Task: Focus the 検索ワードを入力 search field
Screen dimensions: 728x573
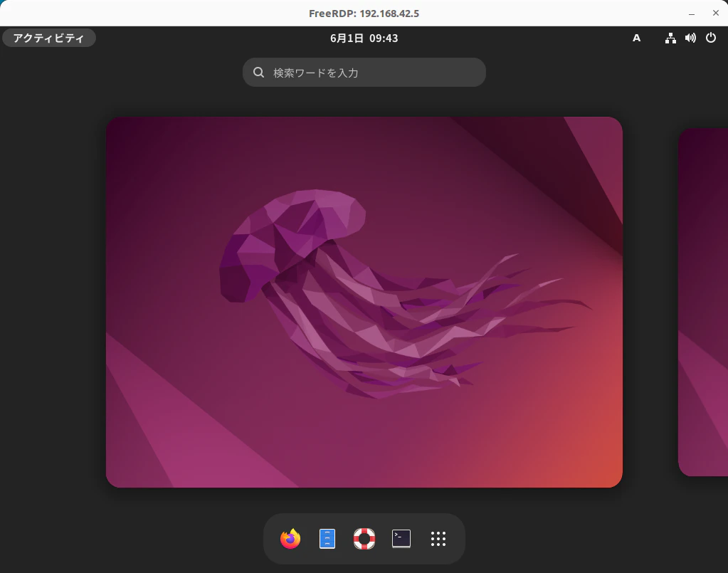Action: pos(364,73)
